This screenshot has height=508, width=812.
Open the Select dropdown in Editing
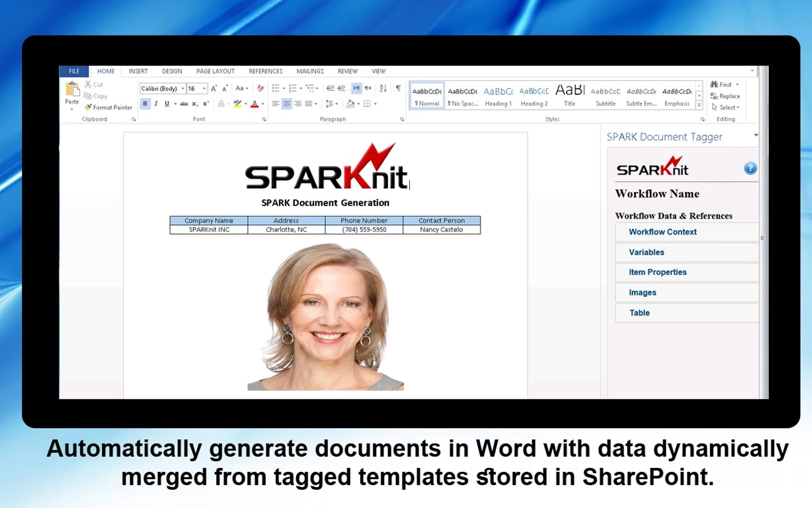726,107
